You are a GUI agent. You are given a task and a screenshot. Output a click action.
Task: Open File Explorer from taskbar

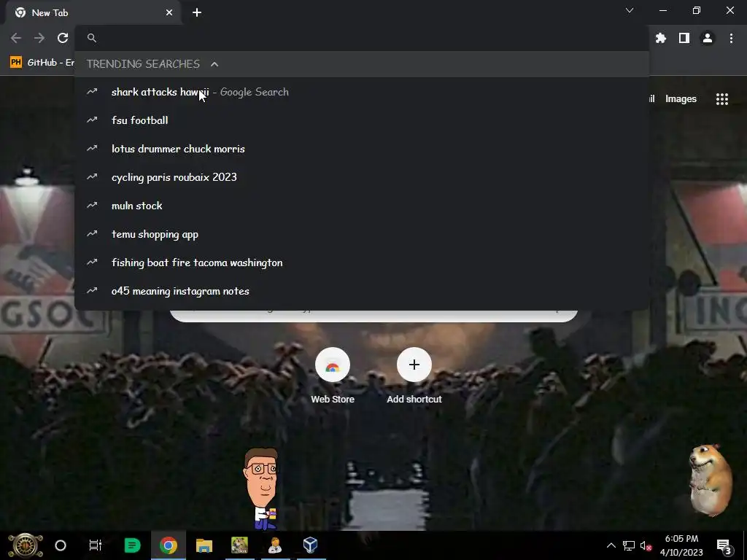tap(204, 545)
